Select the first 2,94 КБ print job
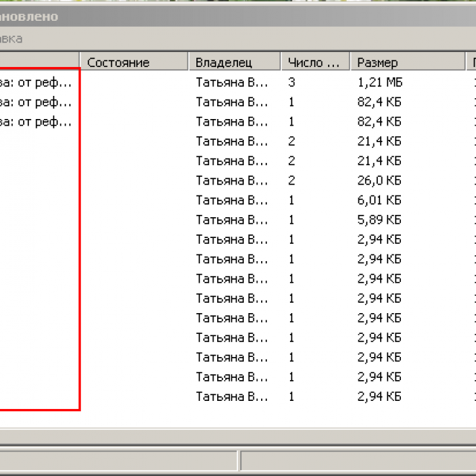 point(379,239)
